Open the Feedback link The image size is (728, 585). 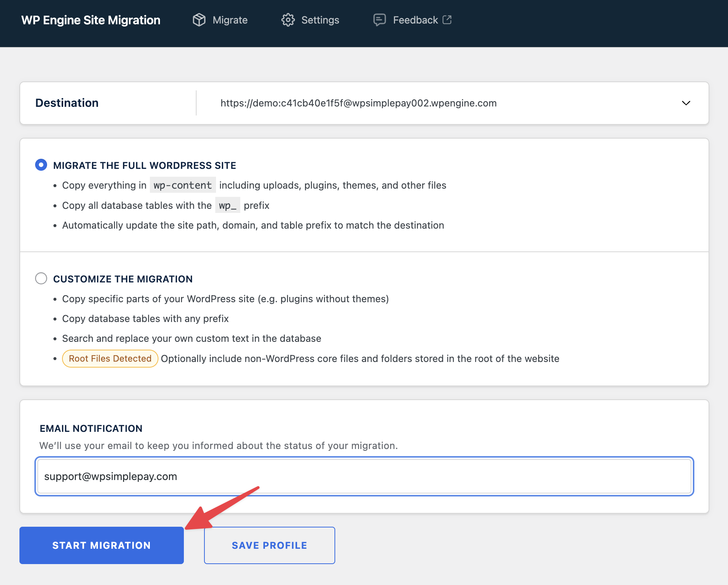click(x=415, y=20)
